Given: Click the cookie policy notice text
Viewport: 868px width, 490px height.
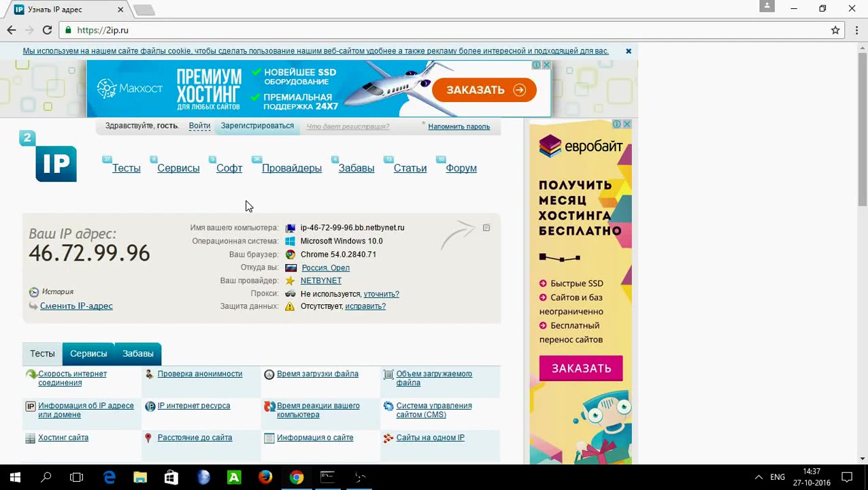Looking at the screenshot, I should click(x=316, y=51).
